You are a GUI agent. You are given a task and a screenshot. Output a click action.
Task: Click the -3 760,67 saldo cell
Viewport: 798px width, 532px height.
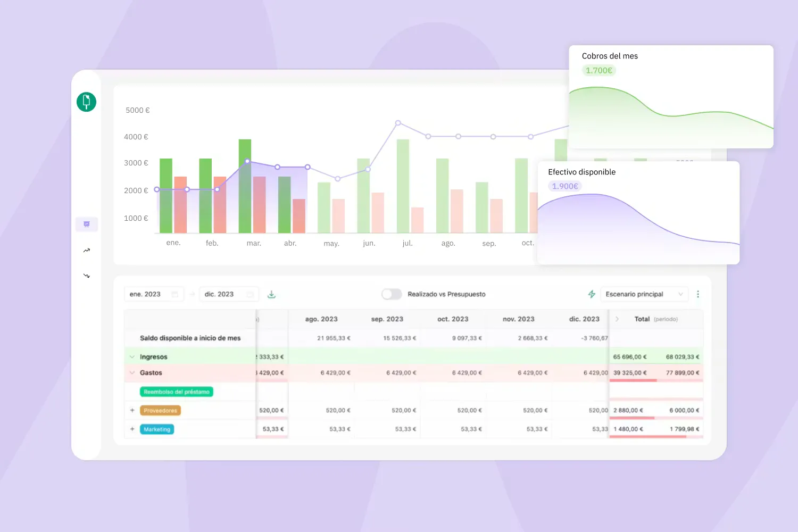(594, 338)
